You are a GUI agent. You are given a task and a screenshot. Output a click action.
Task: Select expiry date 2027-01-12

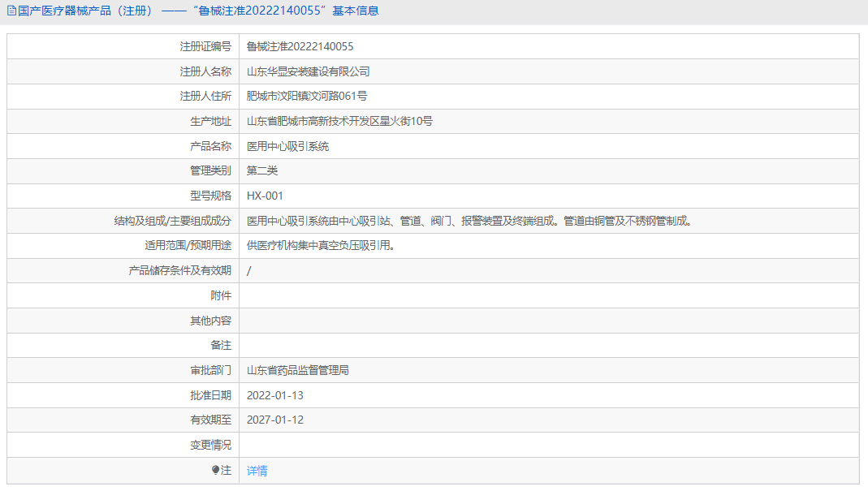click(274, 420)
